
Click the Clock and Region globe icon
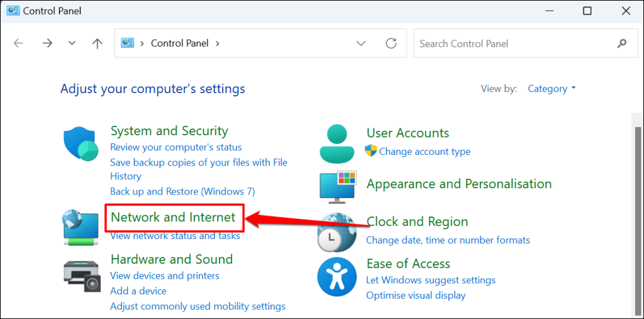[x=337, y=232]
